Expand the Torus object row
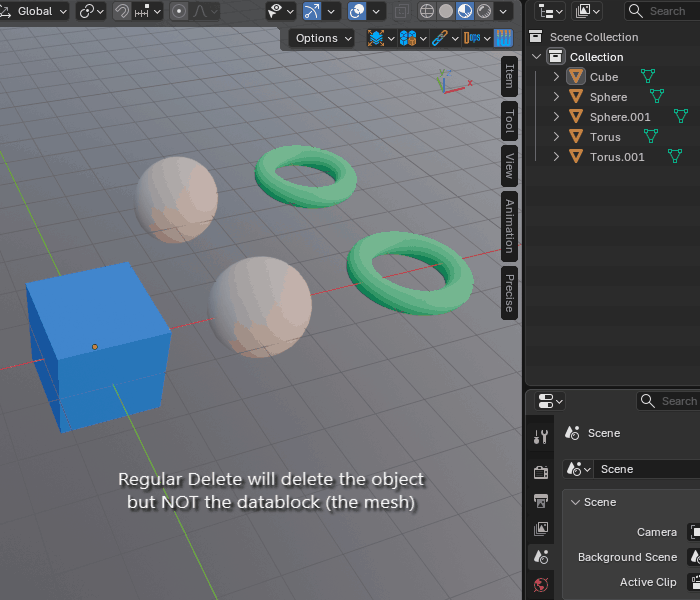 coord(556,137)
